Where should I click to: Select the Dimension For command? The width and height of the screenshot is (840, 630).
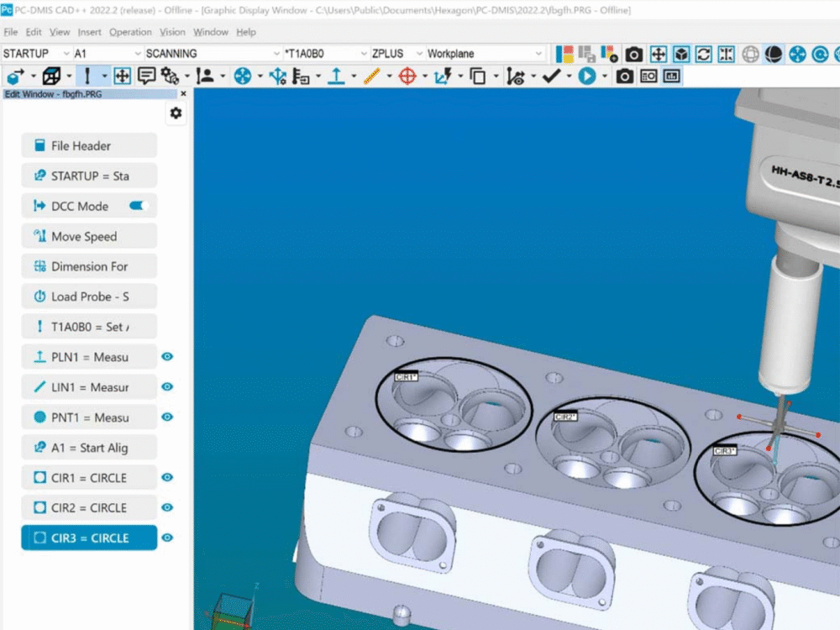[89, 266]
